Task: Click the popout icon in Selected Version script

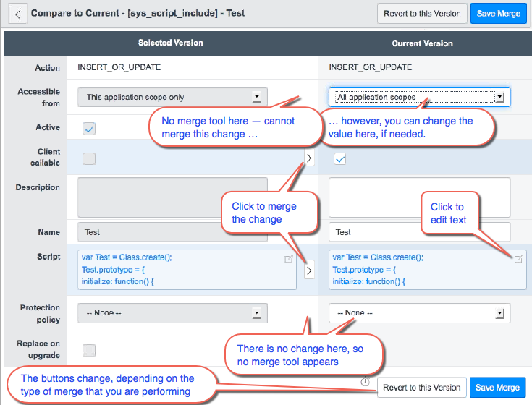Action: (x=288, y=259)
